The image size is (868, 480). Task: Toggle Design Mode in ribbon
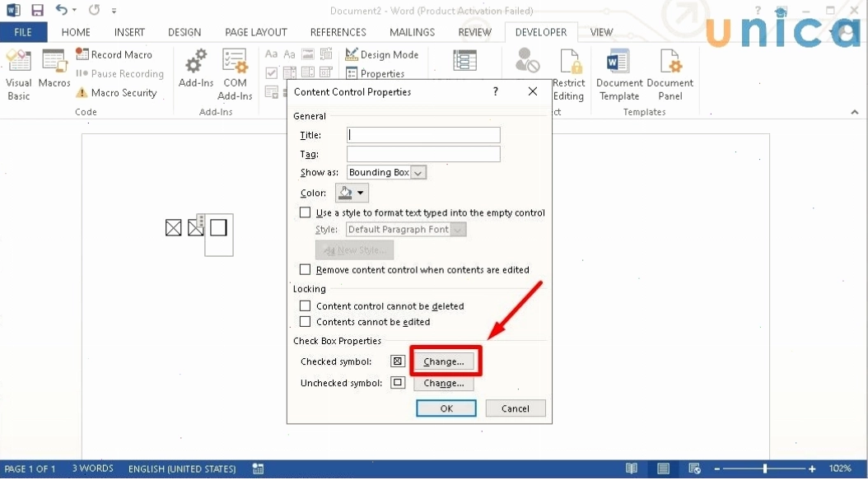[382, 54]
